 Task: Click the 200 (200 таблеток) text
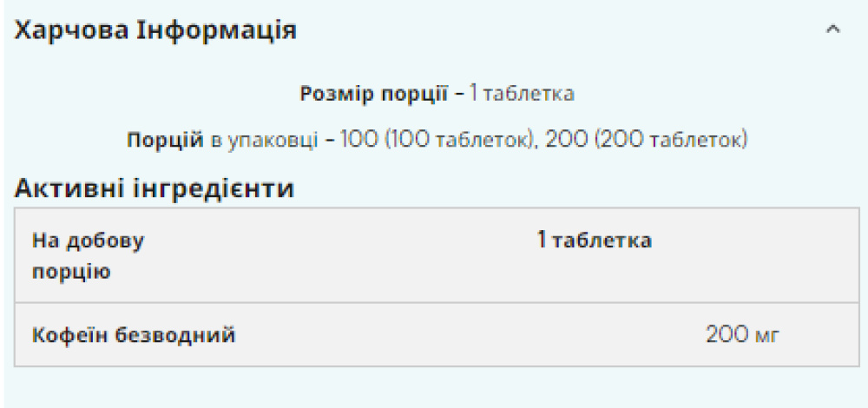point(647,139)
